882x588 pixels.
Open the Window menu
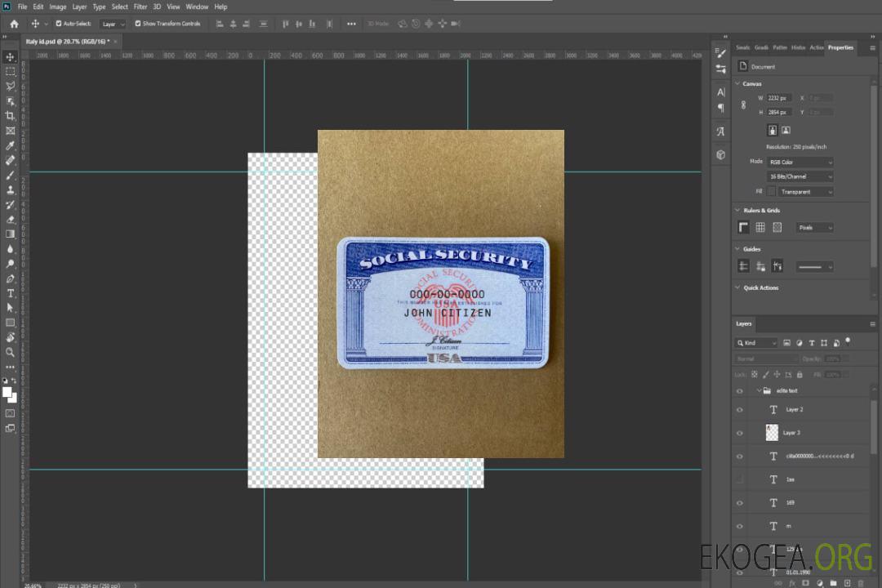pyautogui.click(x=197, y=7)
